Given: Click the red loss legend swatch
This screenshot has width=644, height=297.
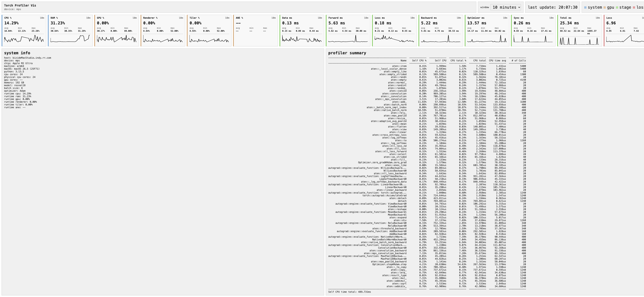Looking at the screenshot, I should [x=634, y=7].
